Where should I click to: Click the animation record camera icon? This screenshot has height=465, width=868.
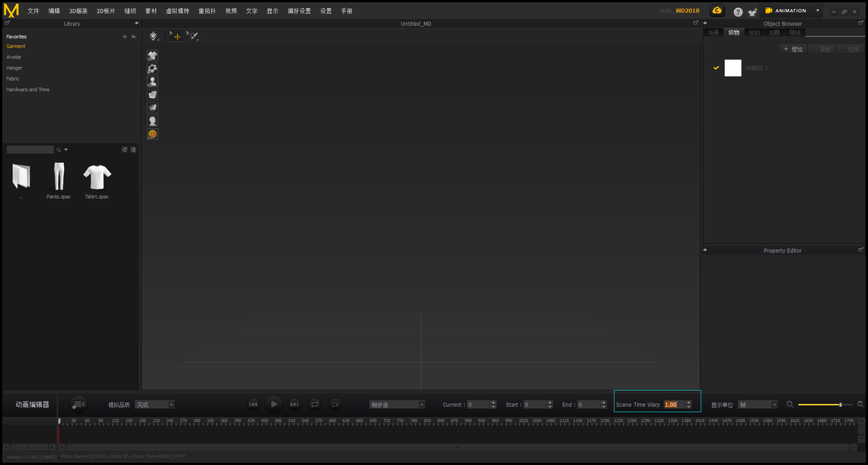tap(79, 405)
